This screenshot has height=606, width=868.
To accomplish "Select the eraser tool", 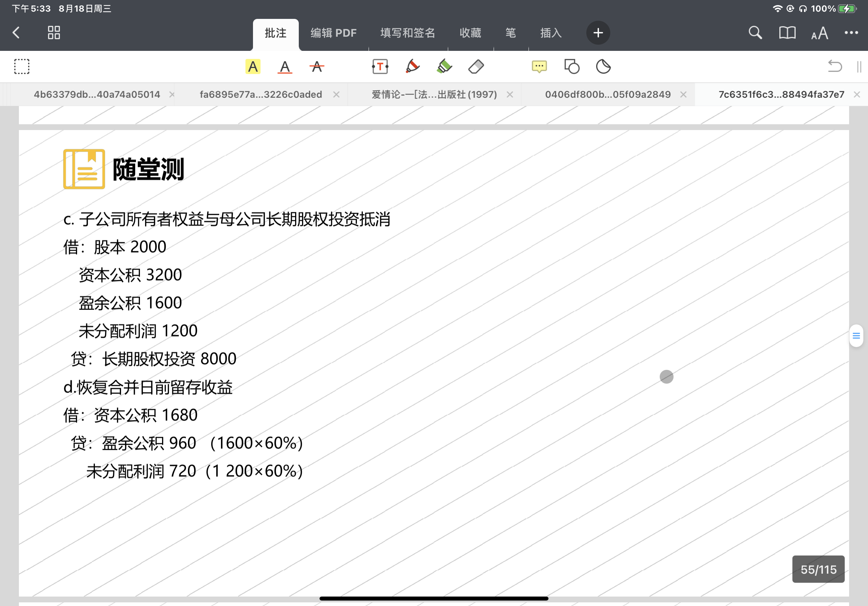I will click(x=476, y=67).
